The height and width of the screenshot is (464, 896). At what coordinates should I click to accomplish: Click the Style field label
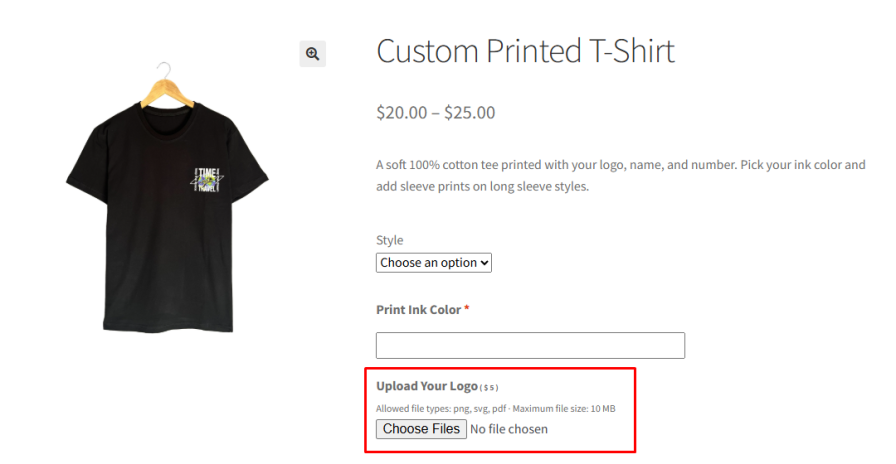(x=390, y=240)
